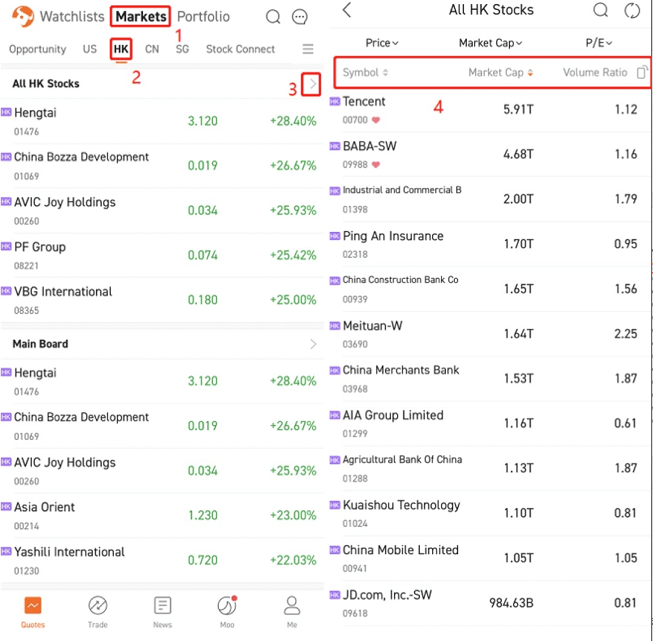Open the Market Cap filter dropdown
The image size is (653, 641).
(490, 43)
